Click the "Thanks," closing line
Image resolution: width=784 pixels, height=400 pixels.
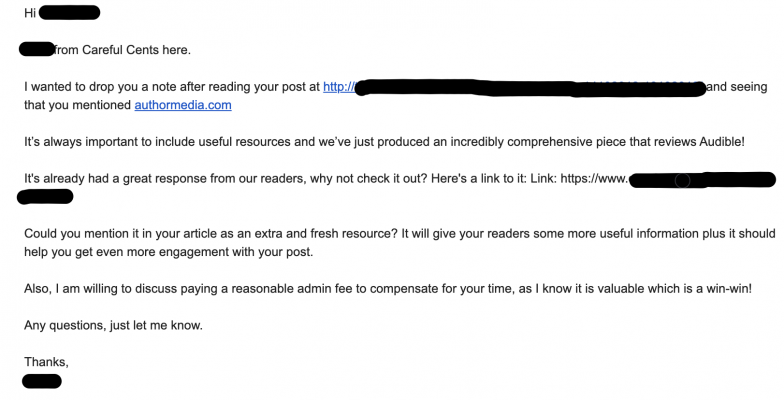coord(46,362)
